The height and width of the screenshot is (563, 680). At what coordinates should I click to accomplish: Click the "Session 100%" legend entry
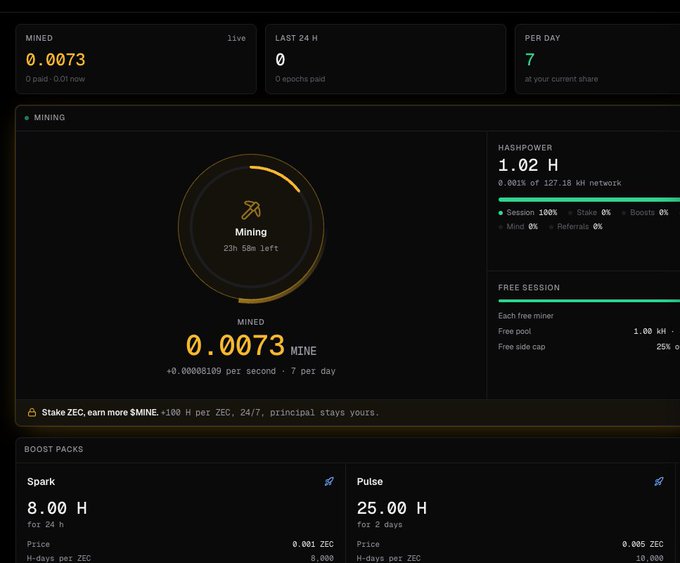click(528, 213)
